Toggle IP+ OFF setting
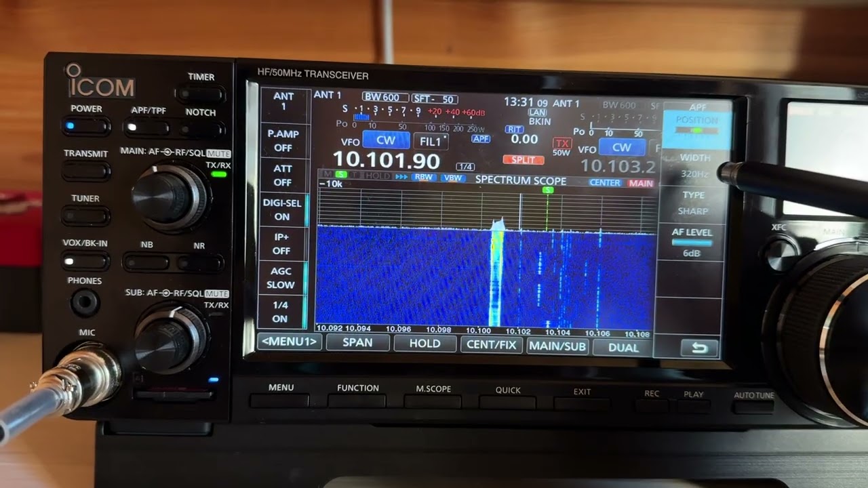The width and height of the screenshot is (868, 488). [282, 243]
